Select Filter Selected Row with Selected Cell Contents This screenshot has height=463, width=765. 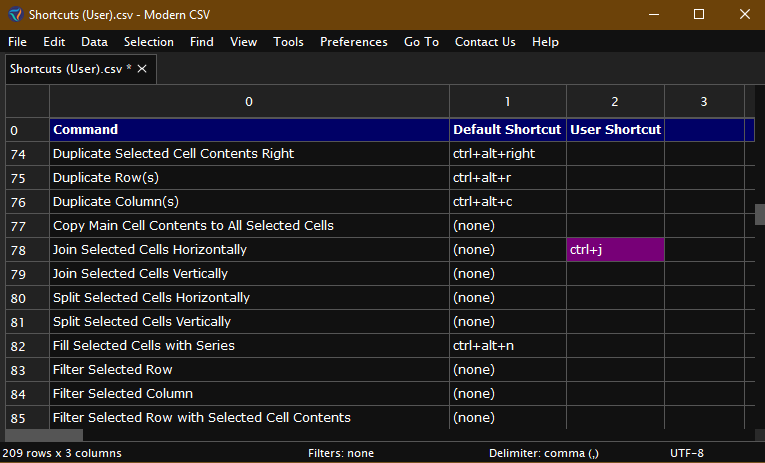(x=249, y=418)
